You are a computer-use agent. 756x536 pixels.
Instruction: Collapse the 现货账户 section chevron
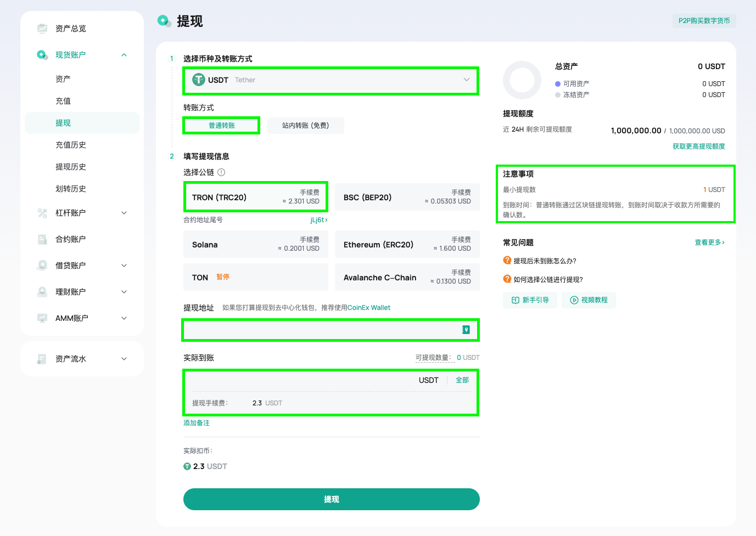pyautogui.click(x=124, y=55)
